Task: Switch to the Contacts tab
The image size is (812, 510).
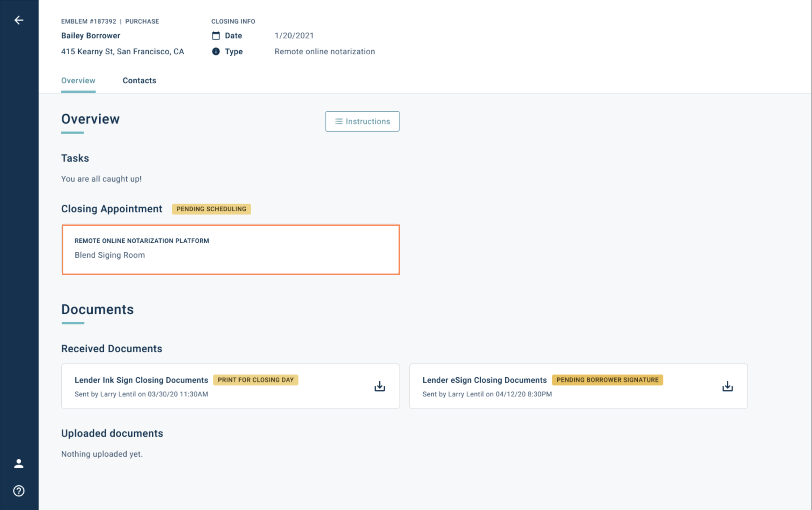Action: (139, 81)
